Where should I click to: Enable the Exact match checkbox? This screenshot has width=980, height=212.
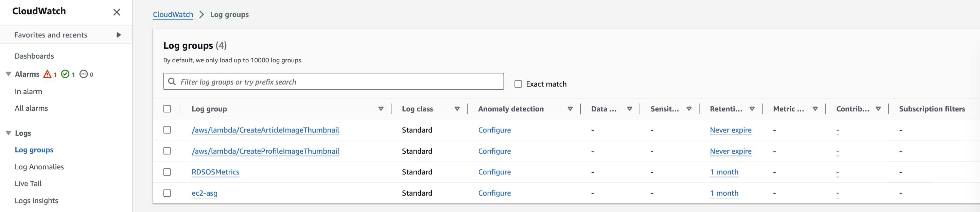tap(518, 84)
